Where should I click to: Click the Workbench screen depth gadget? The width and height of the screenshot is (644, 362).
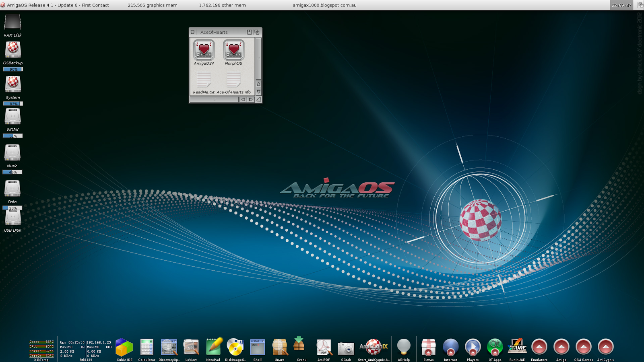coord(640,5)
